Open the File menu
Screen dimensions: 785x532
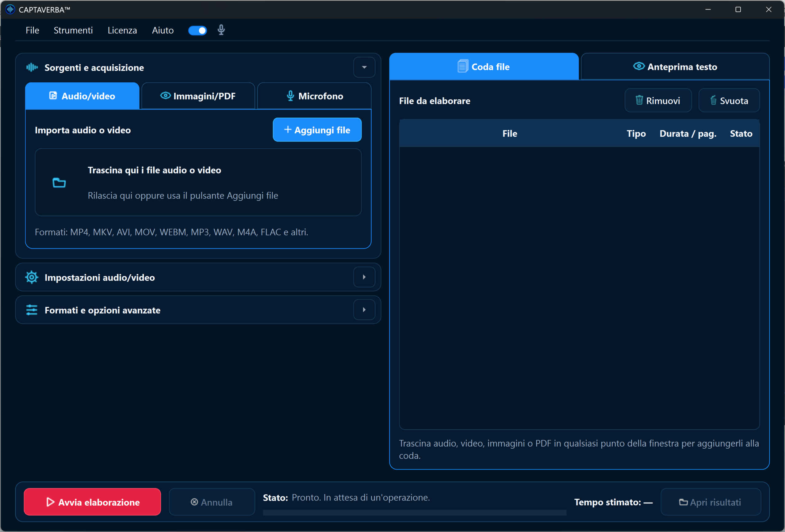coord(33,30)
